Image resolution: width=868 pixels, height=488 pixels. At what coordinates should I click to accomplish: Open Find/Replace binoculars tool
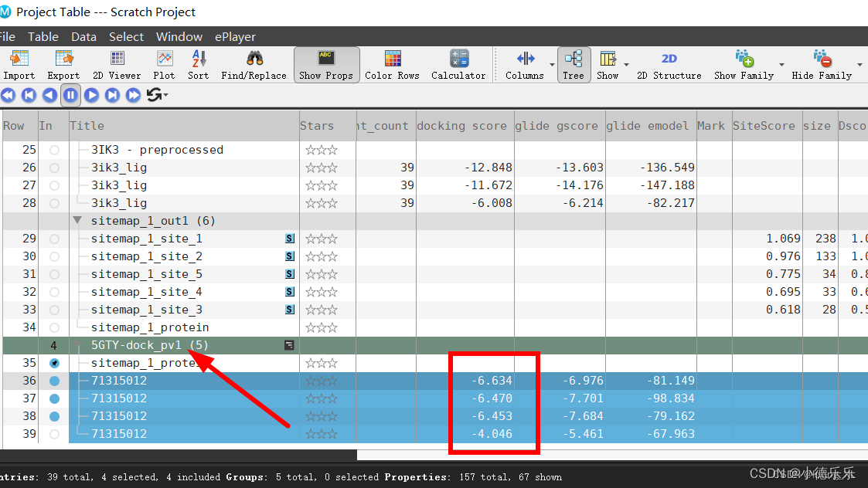click(x=254, y=65)
